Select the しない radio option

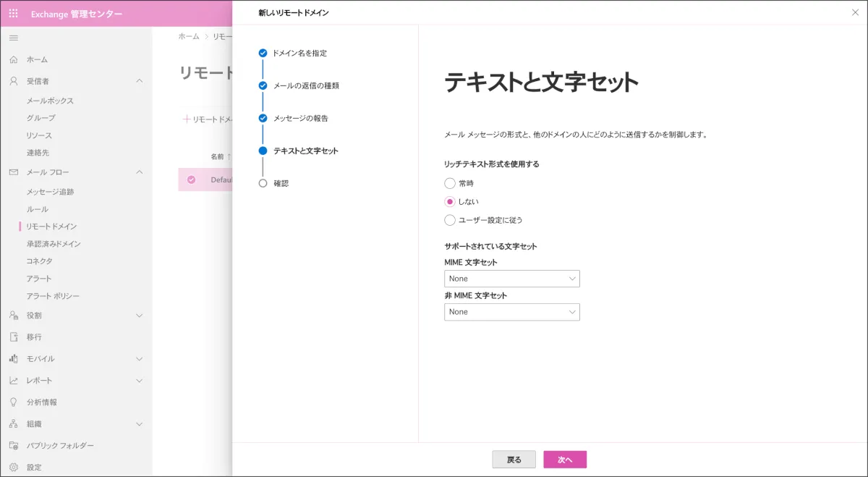pos(450,202)
